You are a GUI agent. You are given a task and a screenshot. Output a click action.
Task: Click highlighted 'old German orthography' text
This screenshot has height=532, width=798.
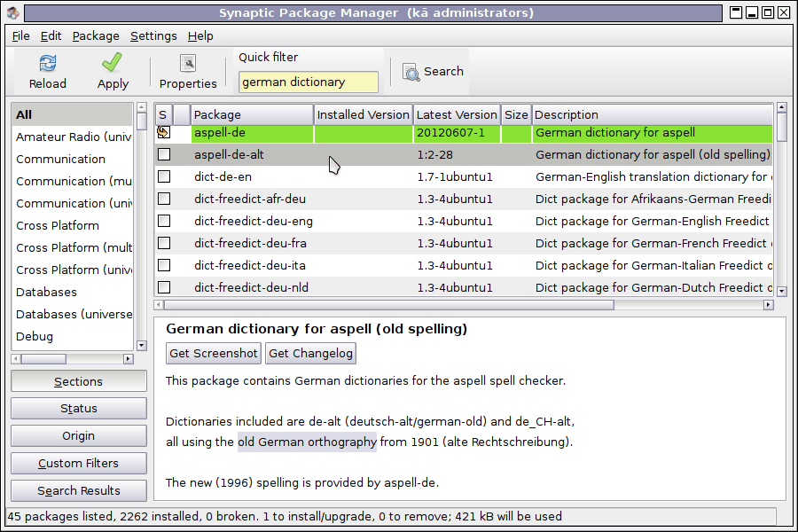[307, 442]
